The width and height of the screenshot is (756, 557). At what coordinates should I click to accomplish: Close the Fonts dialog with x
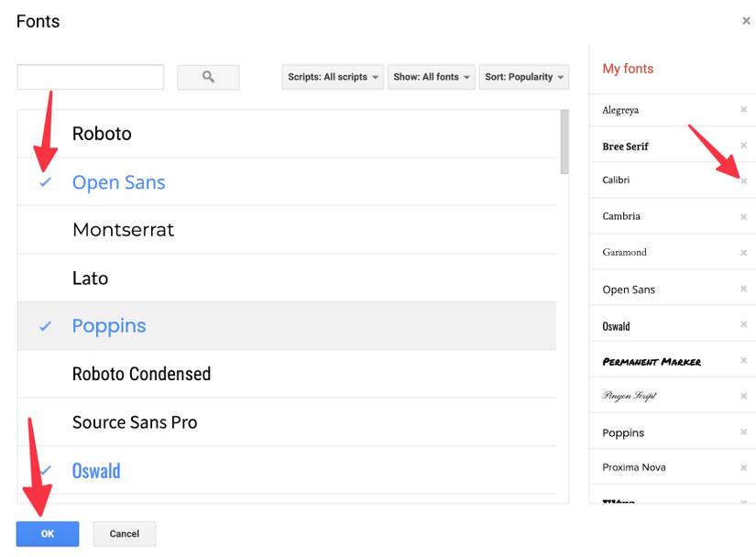(x=746, y=21)
